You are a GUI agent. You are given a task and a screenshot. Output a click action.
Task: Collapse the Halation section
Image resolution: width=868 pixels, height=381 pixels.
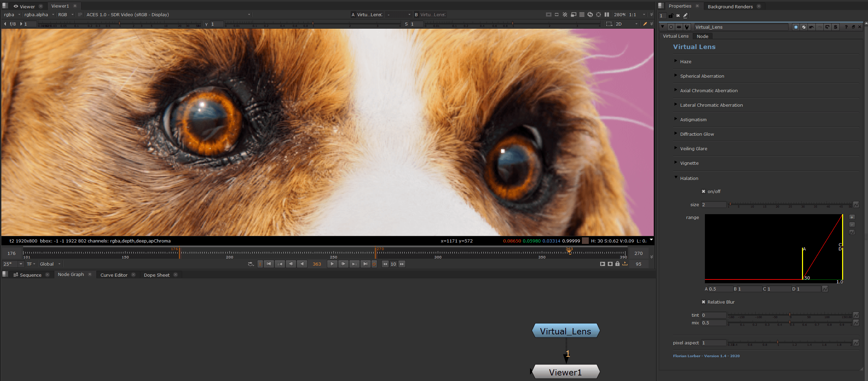pyautogui.click(x=676, y=178)
